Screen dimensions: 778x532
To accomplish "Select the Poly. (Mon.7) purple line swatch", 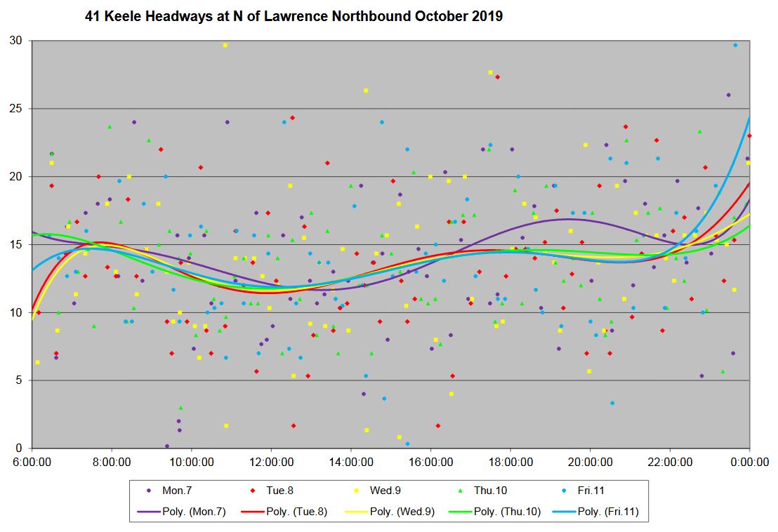I will tap(149, 512).
